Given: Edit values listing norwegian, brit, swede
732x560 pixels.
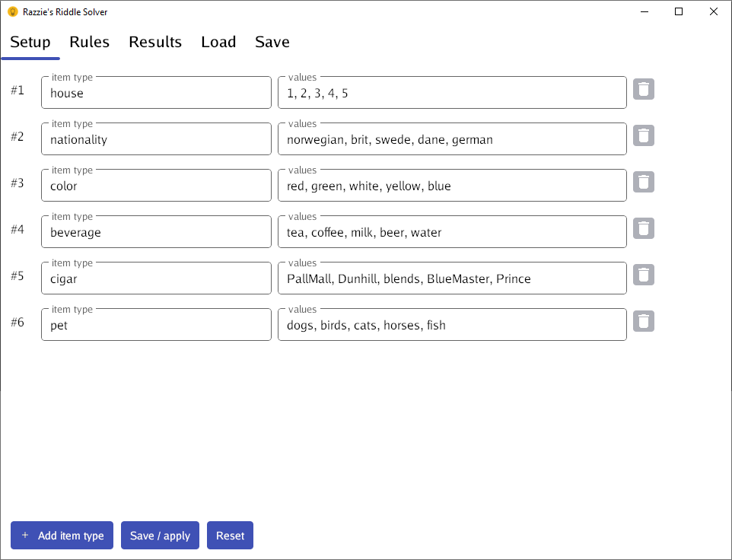Looking at the screenshot, I should coord(453,138).
